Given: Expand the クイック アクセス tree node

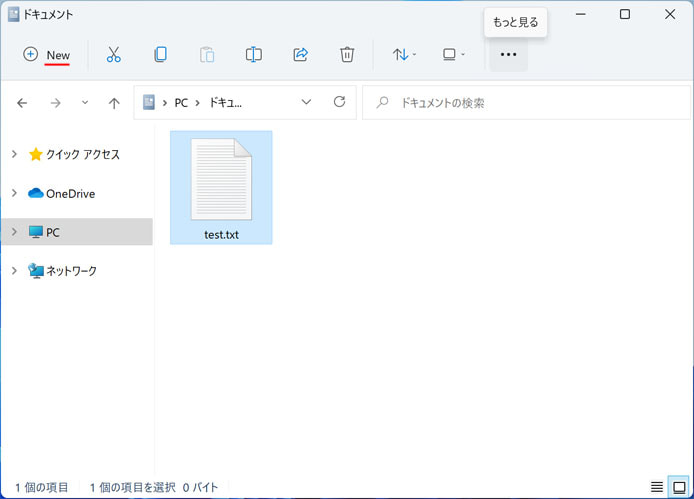Looking at the screenshot, I should (14, 154).
